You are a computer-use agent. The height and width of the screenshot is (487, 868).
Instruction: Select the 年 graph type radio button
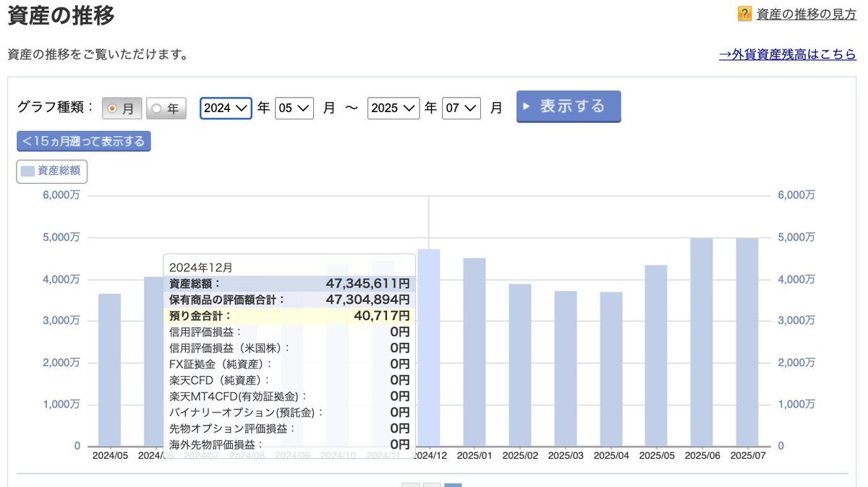tap(166, 109)
